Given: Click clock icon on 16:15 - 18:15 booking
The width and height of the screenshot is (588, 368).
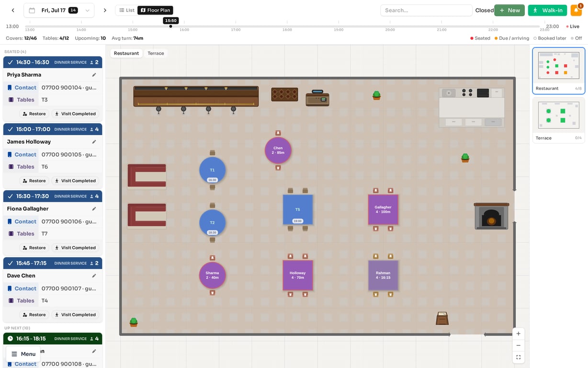Looking at the screenshot, I should (10, 339).
